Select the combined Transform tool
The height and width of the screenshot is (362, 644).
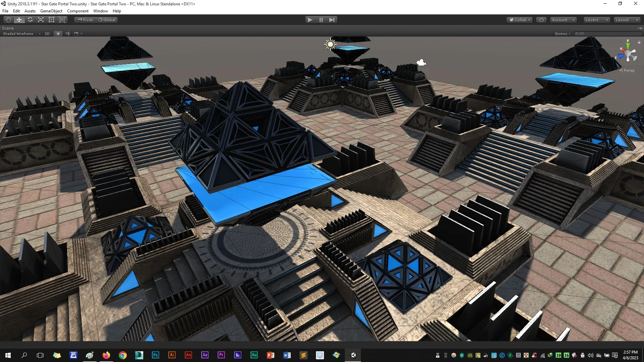click(x=62, y=20)
